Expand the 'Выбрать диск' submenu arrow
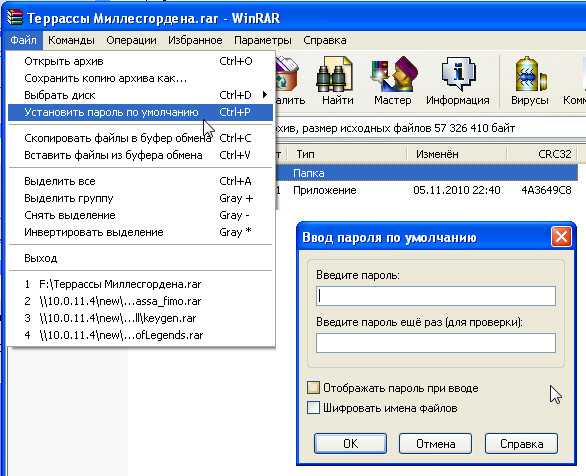 [265, 95]
